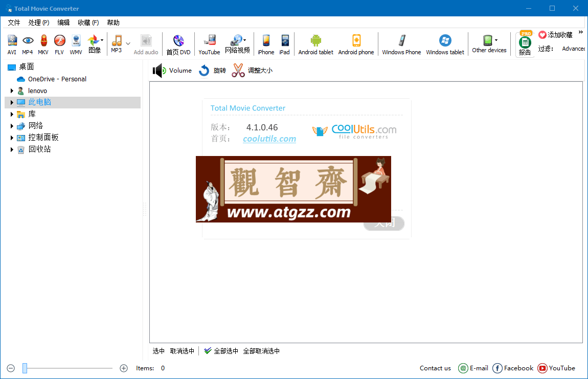The image size is (588, 379).
Task: Select MP3 audio format
Action: [x=117, y=43]
